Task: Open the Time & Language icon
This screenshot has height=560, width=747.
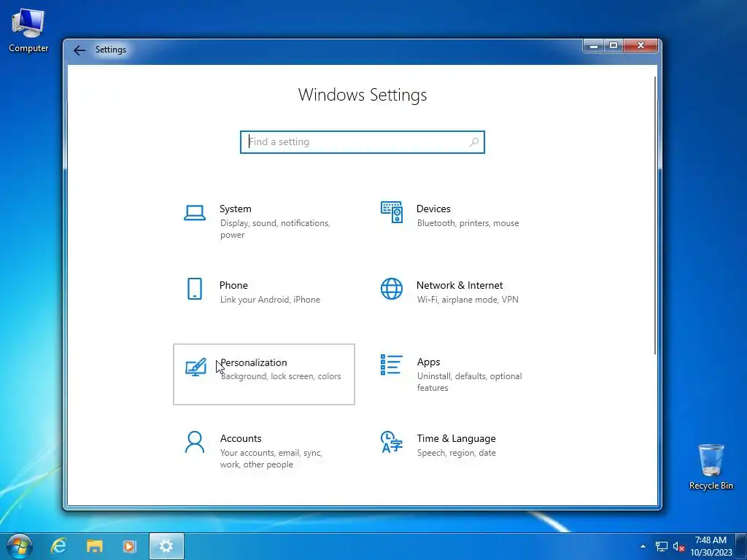Action: pos(392,442)
